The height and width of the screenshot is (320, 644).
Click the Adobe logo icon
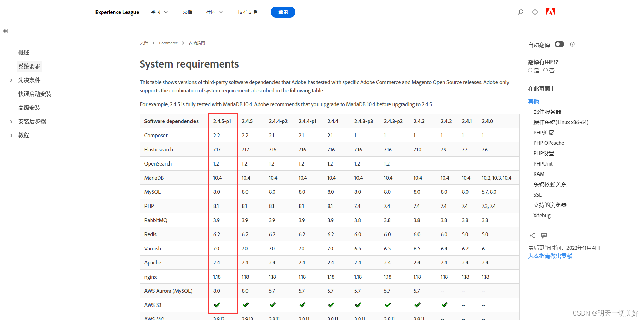[x=551, y=12]
